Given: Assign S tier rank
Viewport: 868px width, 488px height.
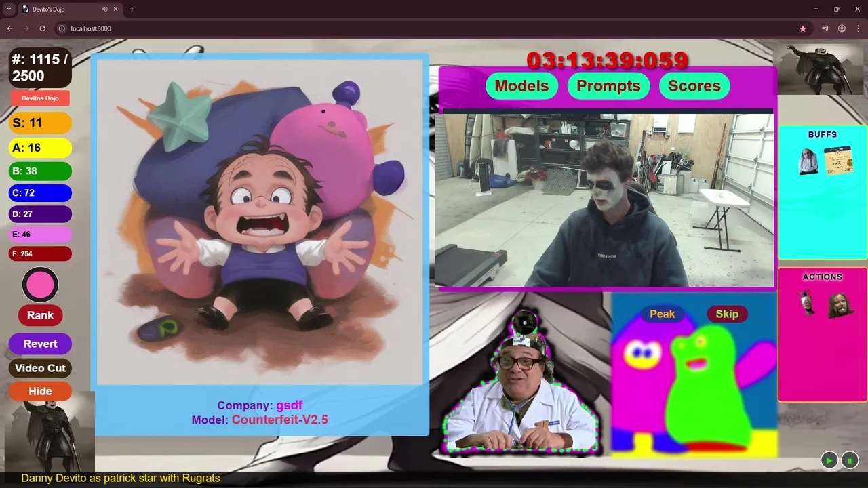Looking at the screenshot, I should click(40, 123).
